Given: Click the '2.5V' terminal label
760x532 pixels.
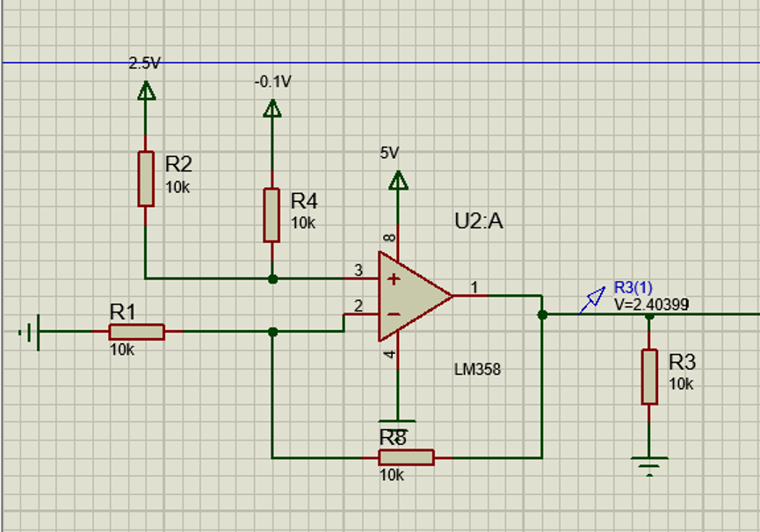Looking at the screenshot, I should click(x=144, y=63).
